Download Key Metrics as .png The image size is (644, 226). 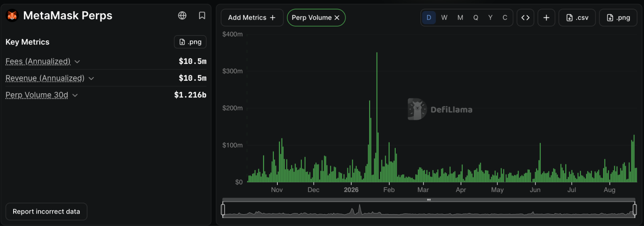point(190,42)
